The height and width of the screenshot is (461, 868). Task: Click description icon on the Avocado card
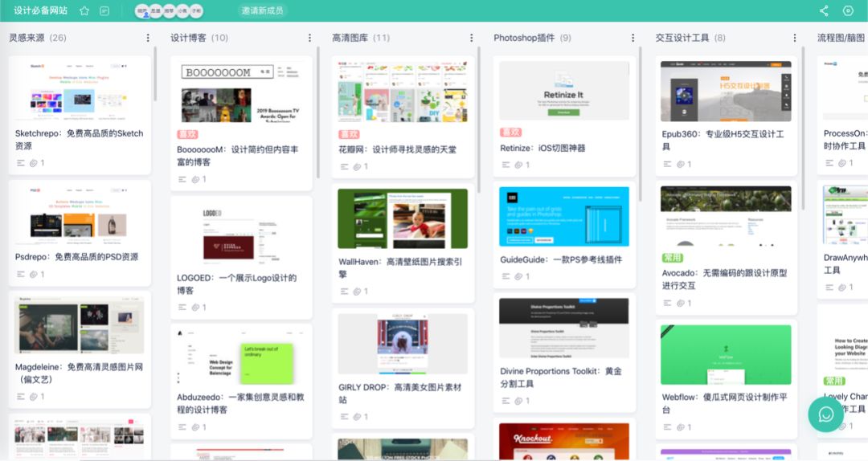pyautogui.click(x=667, y=303)
